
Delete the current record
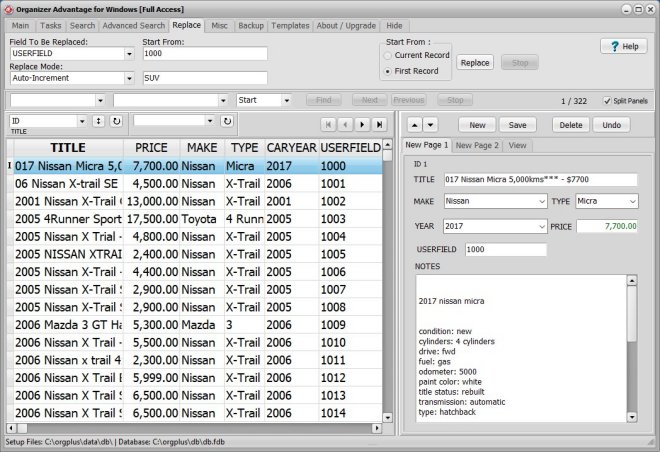click(x=571, y=125)
